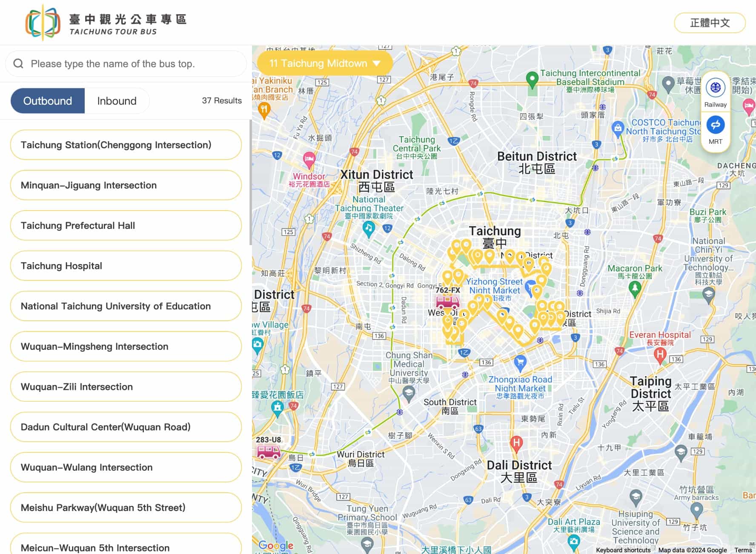The width and height of the screenshot is (756, 554).
Task: Toggle the MRT layer icon
Action: tap(716, 125)
